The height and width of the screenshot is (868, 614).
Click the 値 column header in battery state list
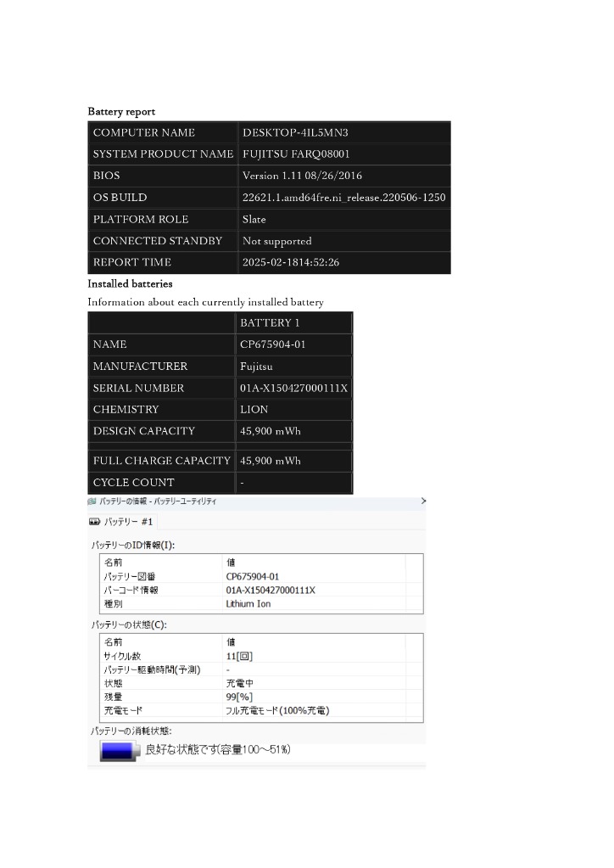[231, 642]
